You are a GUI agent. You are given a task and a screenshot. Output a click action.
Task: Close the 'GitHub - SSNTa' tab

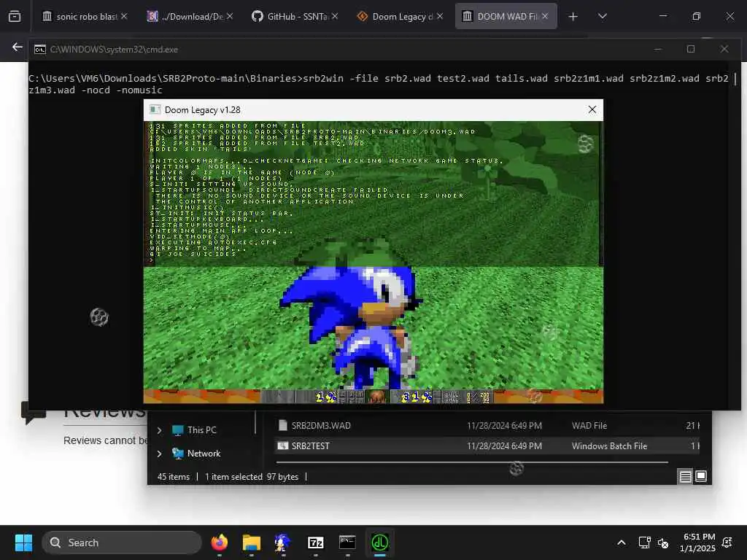pyautogui.click(x=335, y=16)
